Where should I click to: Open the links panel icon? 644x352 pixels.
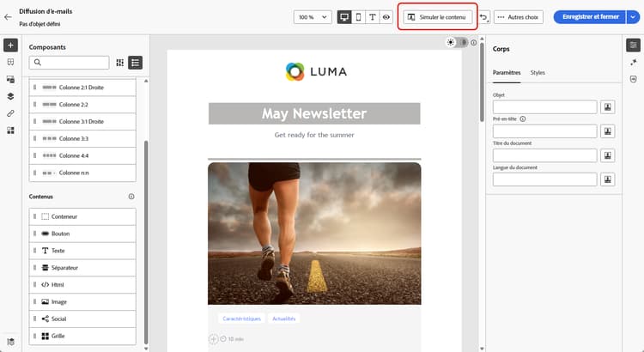[10, 113]
